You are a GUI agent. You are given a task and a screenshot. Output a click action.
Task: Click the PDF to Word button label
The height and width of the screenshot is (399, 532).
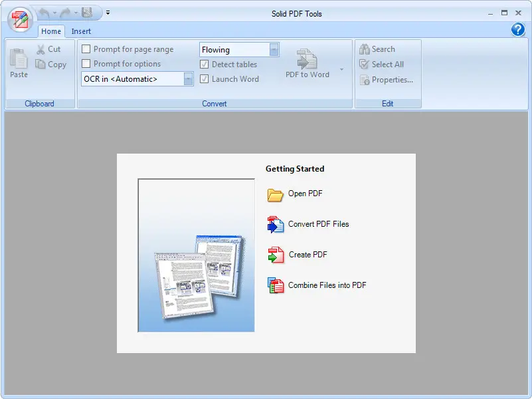(307, 74)
